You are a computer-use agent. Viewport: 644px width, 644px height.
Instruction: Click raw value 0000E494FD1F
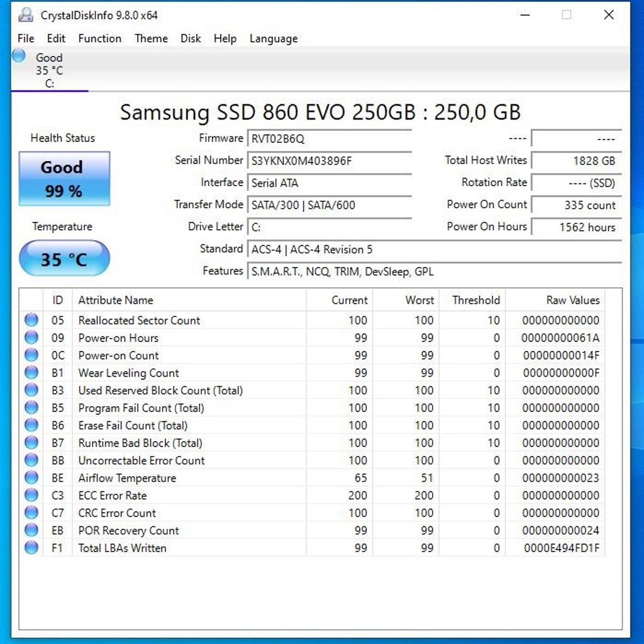562,548
